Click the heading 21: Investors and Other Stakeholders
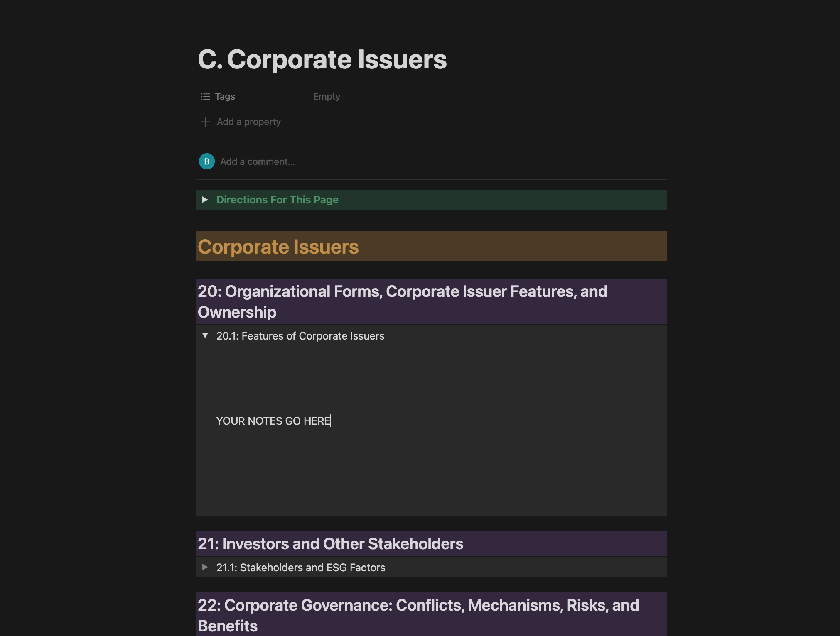The width and height of the screenshot is (840, 636). coord(330,544)
